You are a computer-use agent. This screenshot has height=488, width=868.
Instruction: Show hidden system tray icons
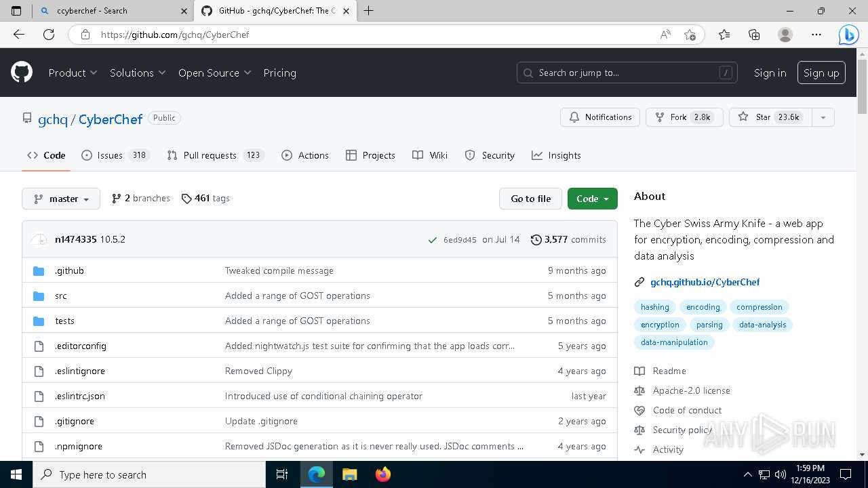tap(748, 474)
